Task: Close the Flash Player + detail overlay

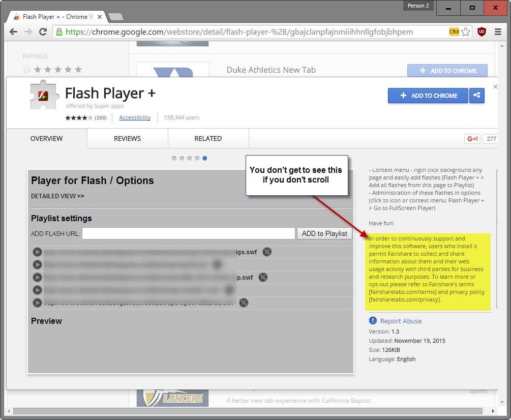Action: [x=495, y=86]
